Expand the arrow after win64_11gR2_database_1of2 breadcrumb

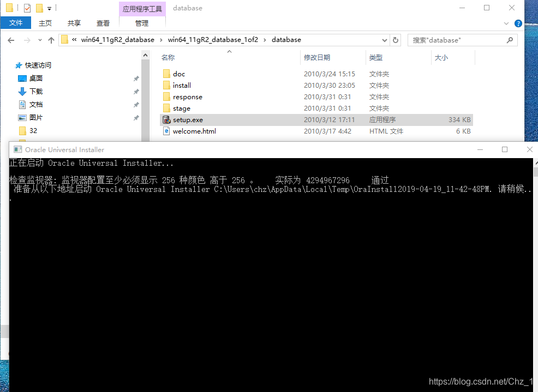coord(265,40)
